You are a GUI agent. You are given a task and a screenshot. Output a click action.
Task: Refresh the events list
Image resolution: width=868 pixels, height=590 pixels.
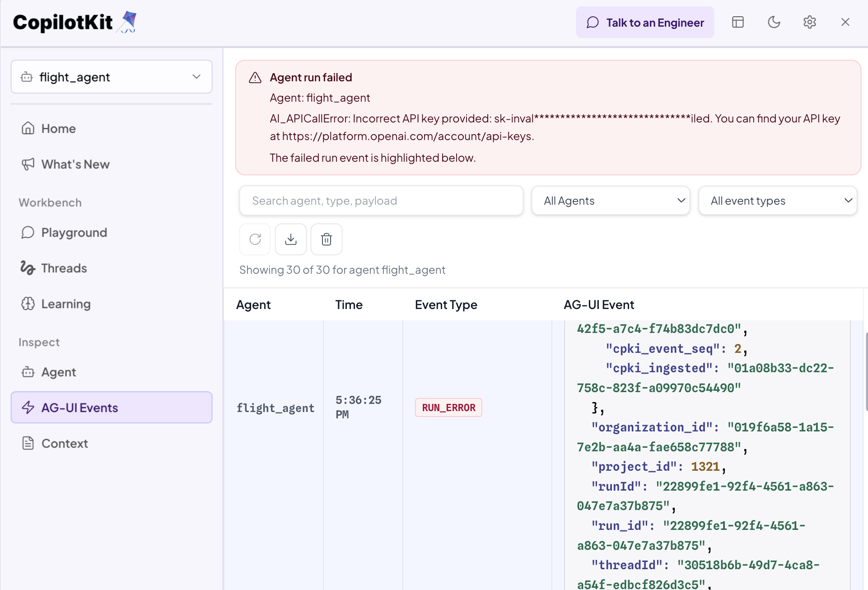pos(255,239)
